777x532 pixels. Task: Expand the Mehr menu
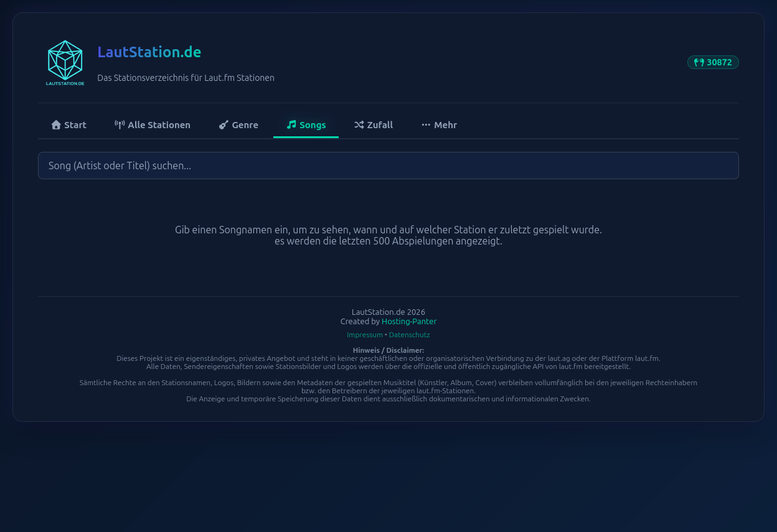coord(439,125)
